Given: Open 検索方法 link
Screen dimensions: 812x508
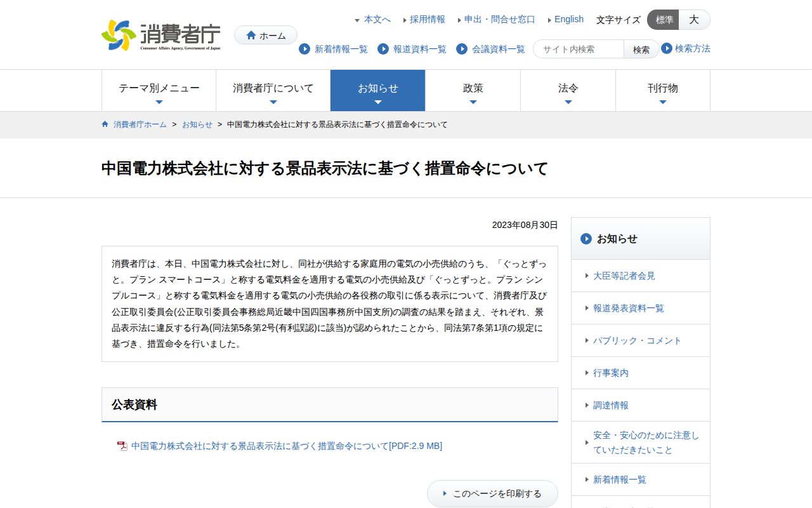Looking at the screenshot, I should click(693, 48).
